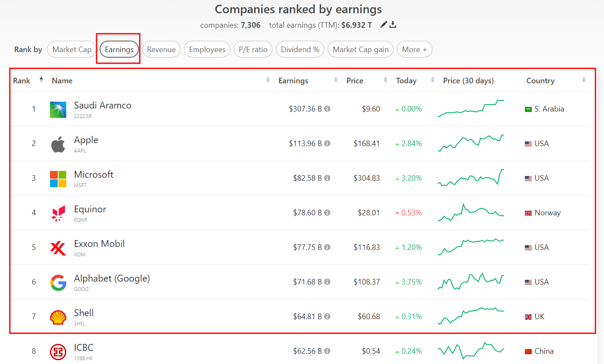
Task: Click the Apple logo icon
Action: point(58,144)
